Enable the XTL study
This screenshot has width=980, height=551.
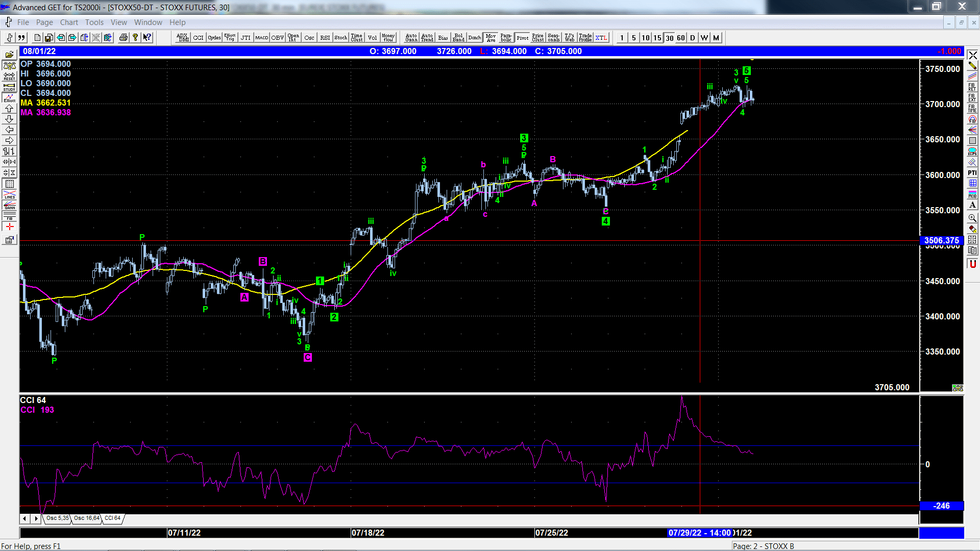coord(601,38)
